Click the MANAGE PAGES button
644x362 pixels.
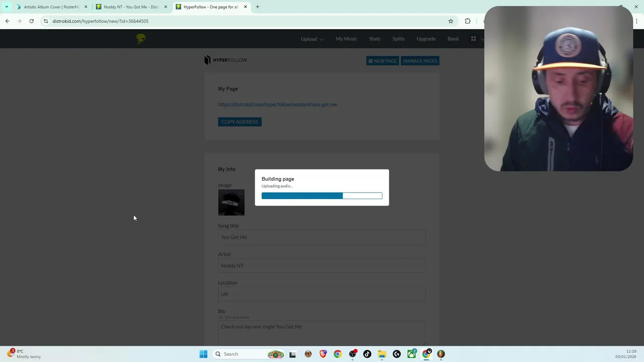(x=420, y=61)
